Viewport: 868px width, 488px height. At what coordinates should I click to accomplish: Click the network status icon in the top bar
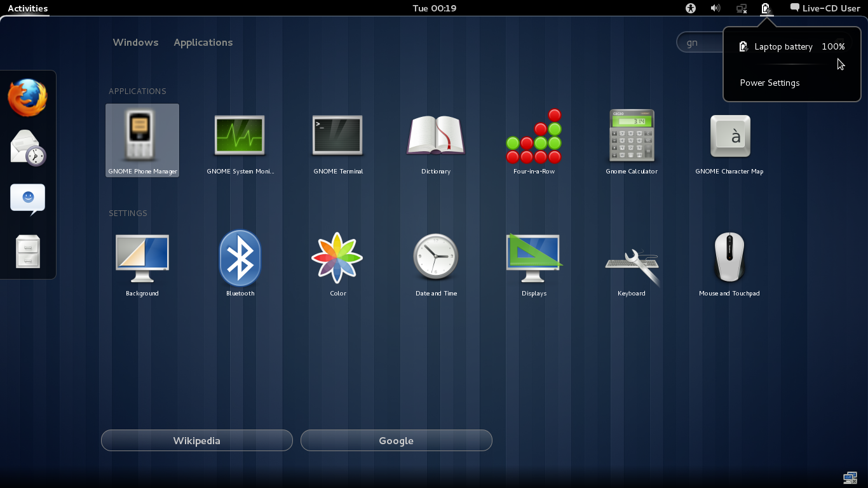tap(742, 8)
